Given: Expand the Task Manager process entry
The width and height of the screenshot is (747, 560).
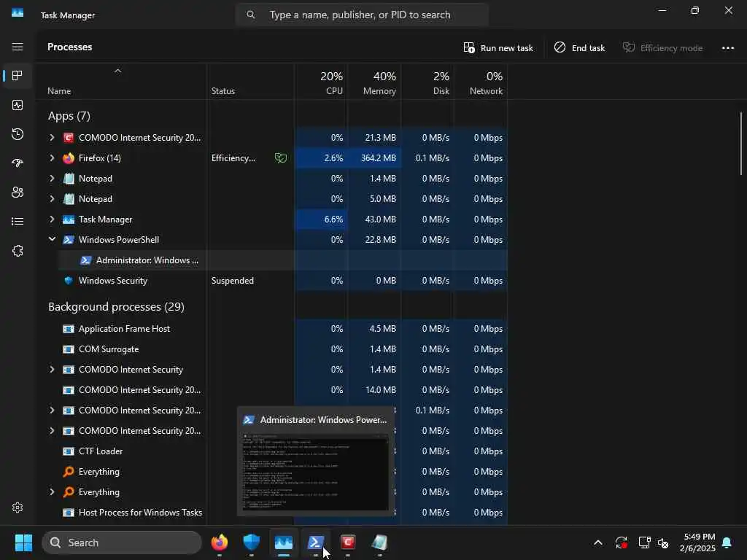Looking at the screenshot, I should click(52, 219).
